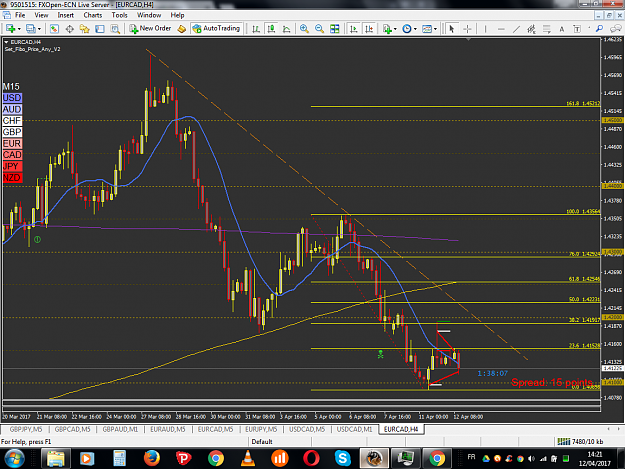Open the Indicators list icon
This screenshot has height=469, width=625.
click(387, 29)
